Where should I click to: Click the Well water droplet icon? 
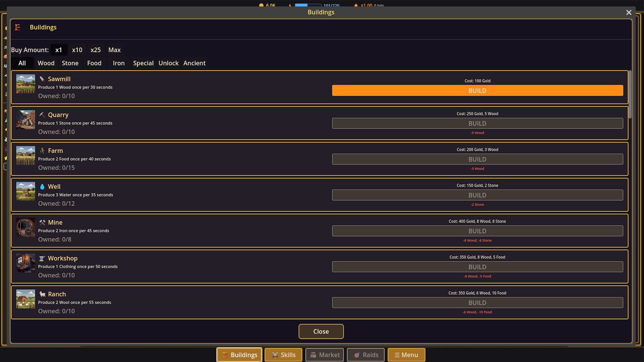[42, 187]
